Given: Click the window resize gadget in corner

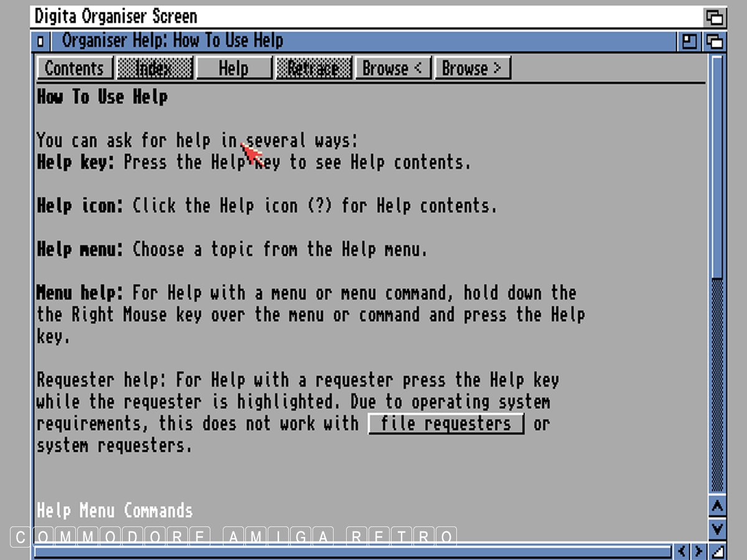Looking at the screenshot, I should 718,551.
